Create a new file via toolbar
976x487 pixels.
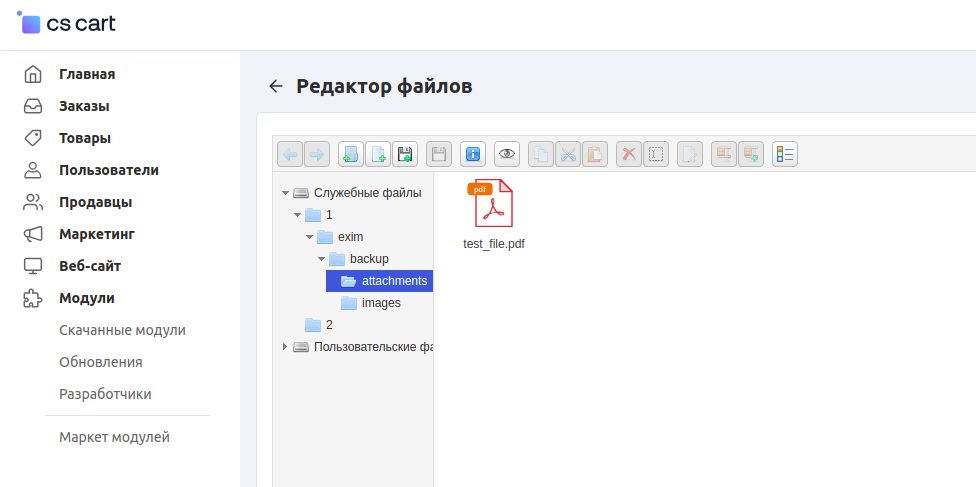click(378, 154)
